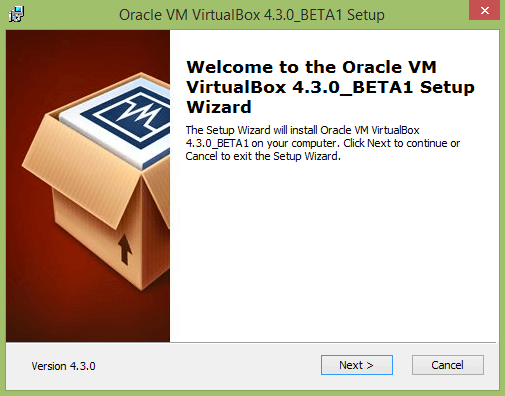The image size is (505, 396).
Task: Click the text 'Cancel to exit the Setup Wizard.'
Action: pyautogui.click(x=263, y=156)
